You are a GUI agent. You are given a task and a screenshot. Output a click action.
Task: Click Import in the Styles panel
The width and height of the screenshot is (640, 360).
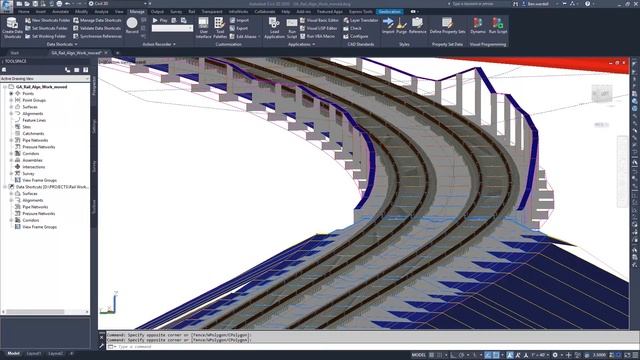point(388,25)
